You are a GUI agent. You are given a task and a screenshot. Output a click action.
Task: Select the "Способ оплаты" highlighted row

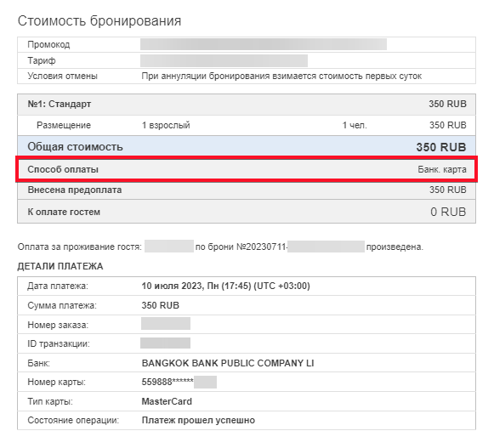pyautogui.click(x=247, y=169)
